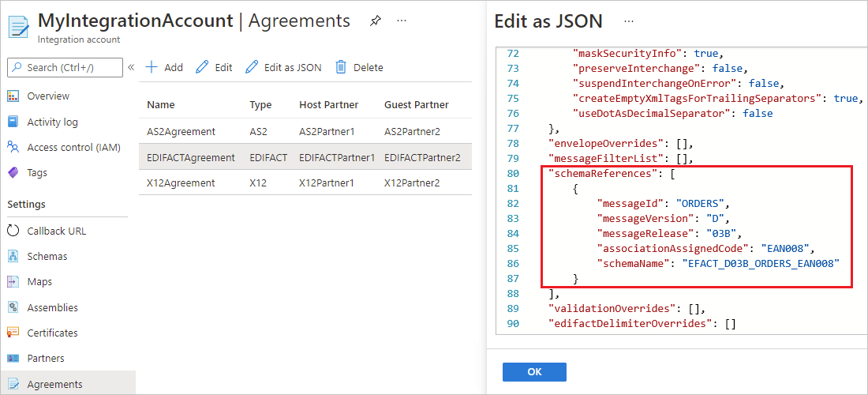
Task: Open Schemas in sidebar
Action: pos(47,257)
